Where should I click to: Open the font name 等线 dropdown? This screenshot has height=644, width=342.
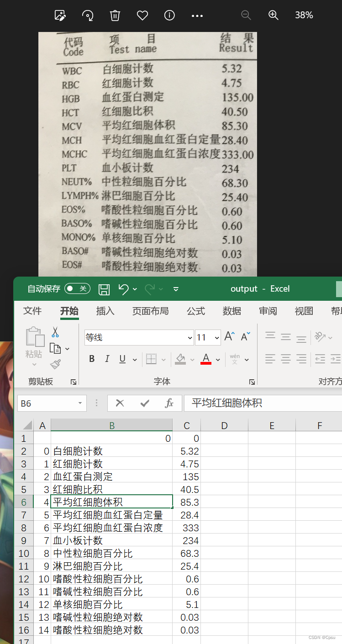(x=190, y=338)
